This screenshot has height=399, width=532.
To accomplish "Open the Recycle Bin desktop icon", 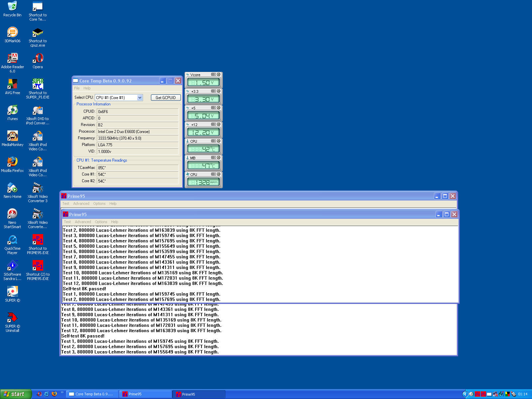I will [x=12, y=9].
